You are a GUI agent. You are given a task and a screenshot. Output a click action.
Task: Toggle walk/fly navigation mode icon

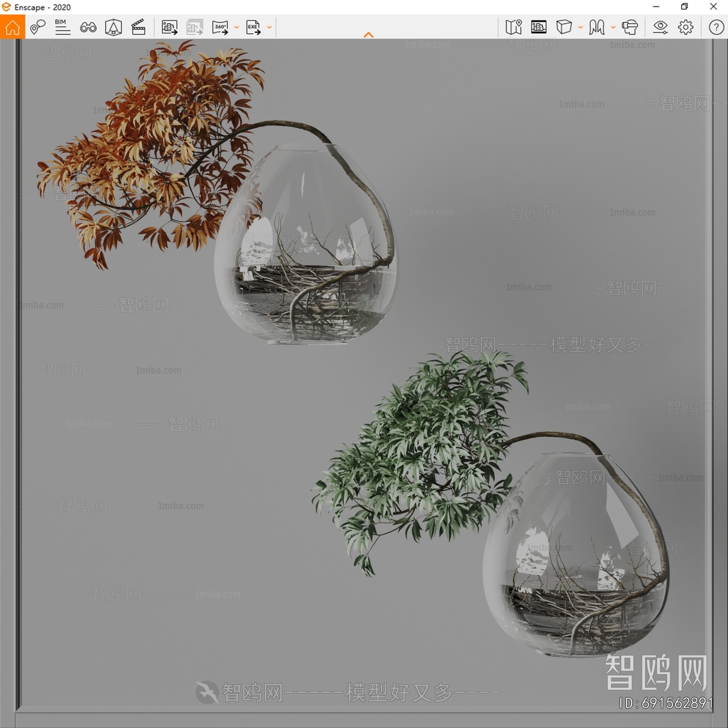(x=597, y=27)
